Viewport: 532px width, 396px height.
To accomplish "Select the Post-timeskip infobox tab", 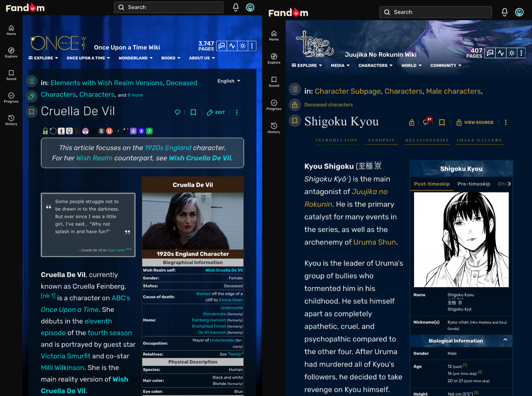I will (x=432, y=184).
